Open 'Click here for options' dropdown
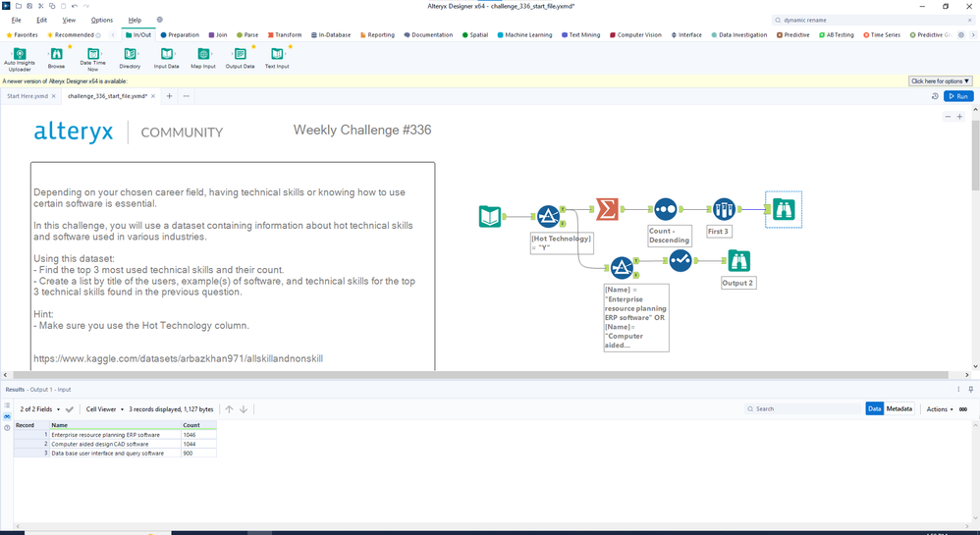The image size is (980, 535). click(940, 81)
